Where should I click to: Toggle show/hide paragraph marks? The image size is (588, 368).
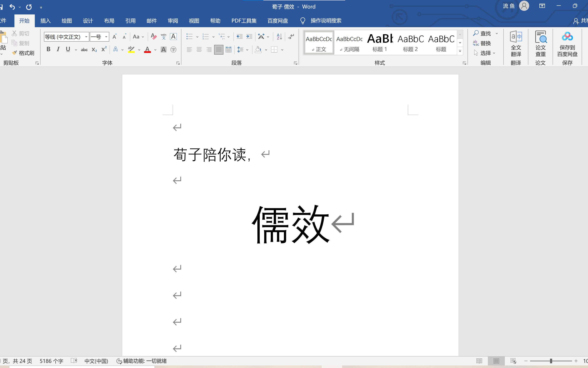click(x=291, y=37)
